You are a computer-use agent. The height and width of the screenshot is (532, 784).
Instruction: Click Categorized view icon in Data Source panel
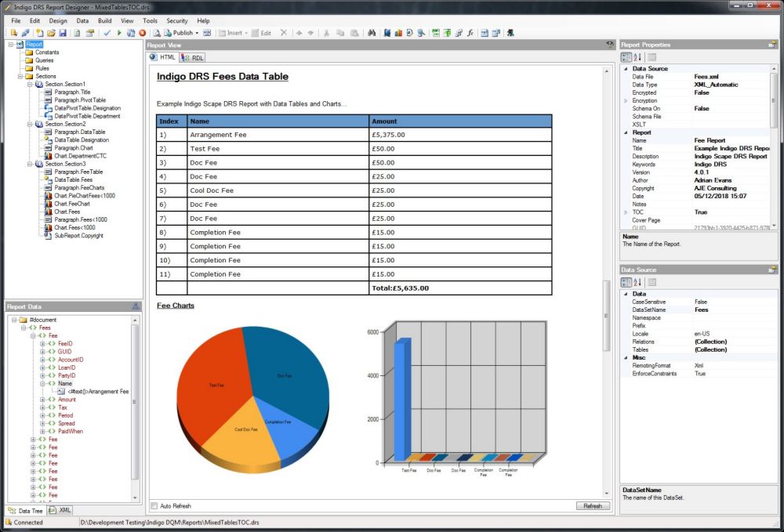[x=626, y=282]
